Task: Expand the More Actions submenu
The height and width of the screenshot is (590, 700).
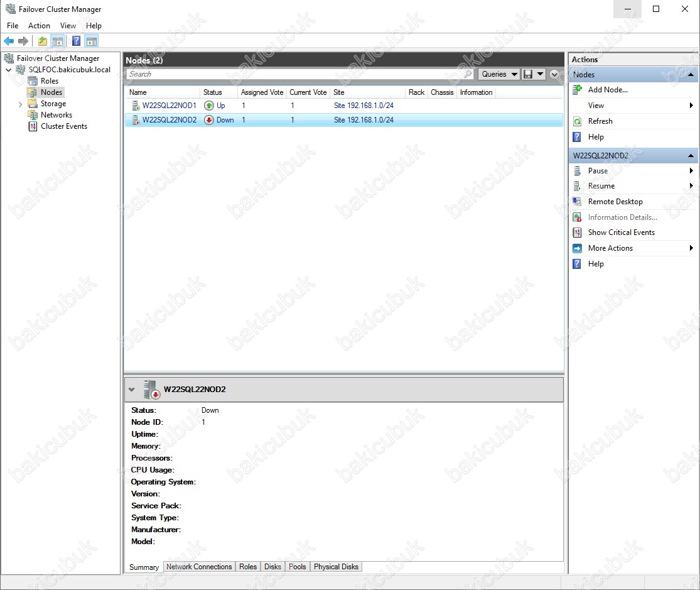Action: (691, 248)
